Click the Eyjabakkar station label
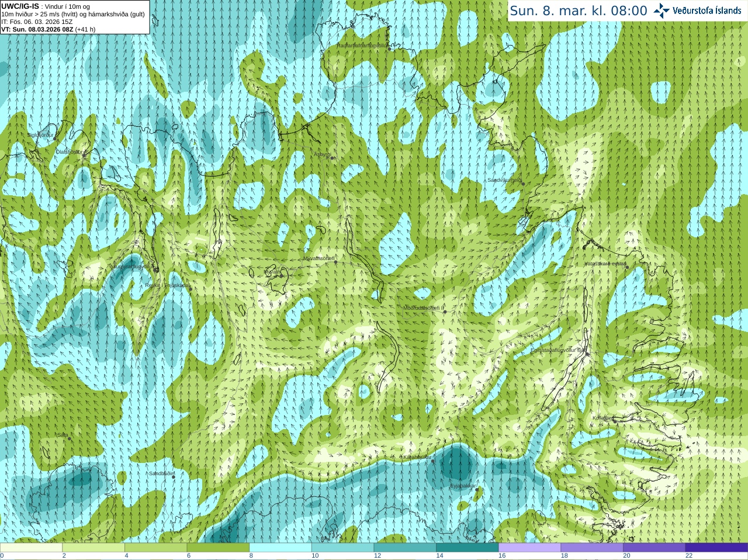The height and width of the screenshot is (560, 748). click(463, 486)
